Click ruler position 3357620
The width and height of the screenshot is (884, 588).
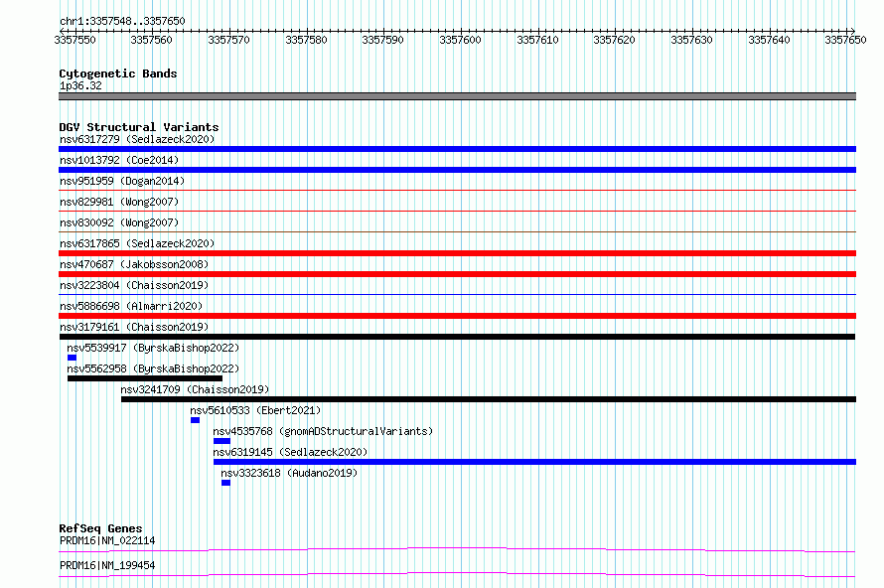coord(614,40)
